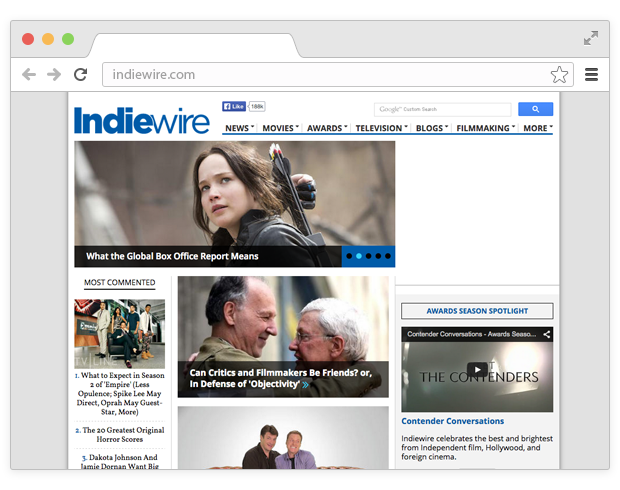Click the Google Custom Search field
This screenshot has width=620, height=490.
click(x=442, y=109)
